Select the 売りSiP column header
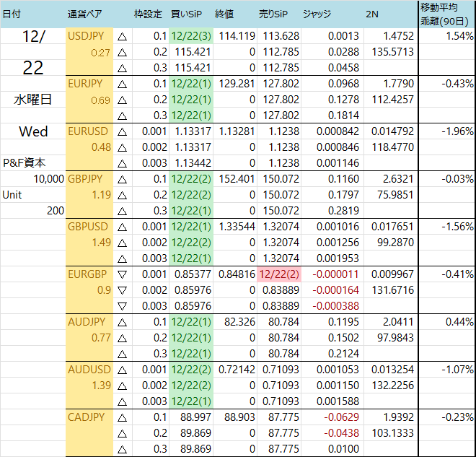This screenshot has height=457, width=476. [x=273, y=14]
